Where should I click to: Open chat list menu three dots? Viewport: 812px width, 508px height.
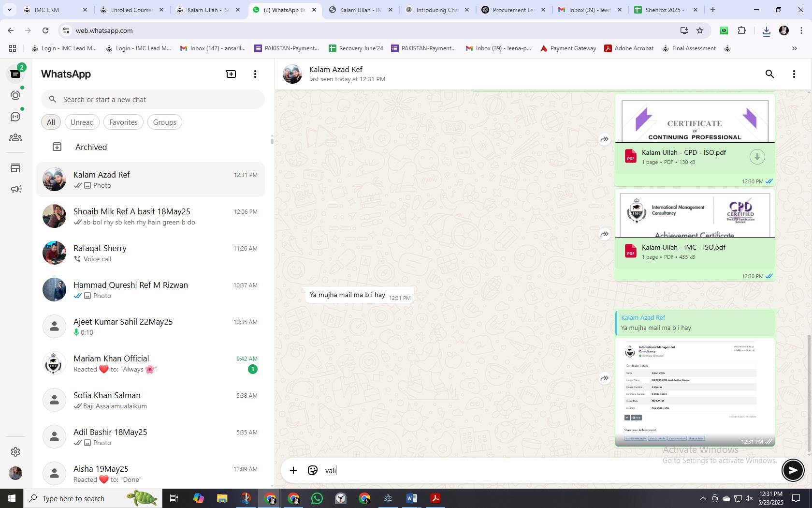255,74
